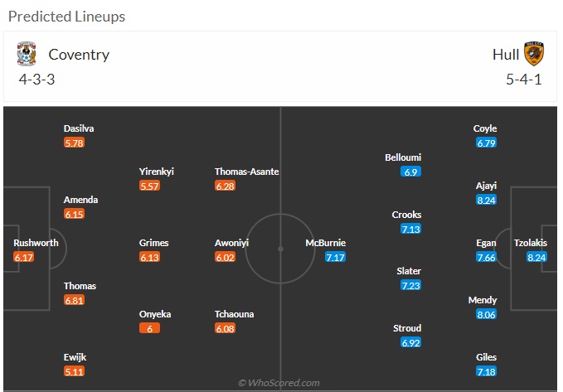This screenshot has height=392, width=563.
Task: Select player Thomas-Asante on the pitch
Action: pyautogui.click(x=246, y=172)
